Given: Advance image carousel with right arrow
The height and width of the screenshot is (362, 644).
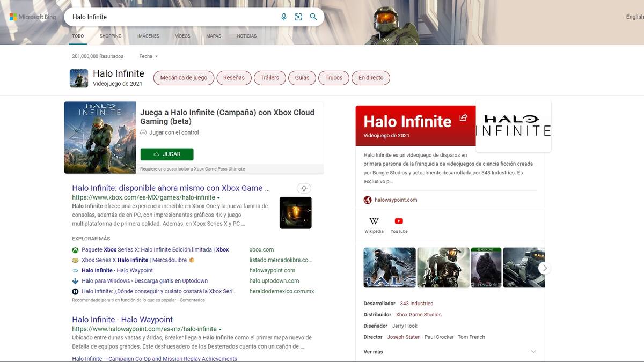Looking at the screenshot, I should pos(545,268).
